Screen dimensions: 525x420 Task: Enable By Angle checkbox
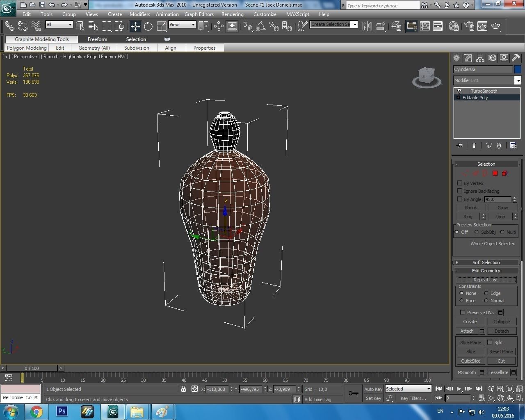click(459, 199)
